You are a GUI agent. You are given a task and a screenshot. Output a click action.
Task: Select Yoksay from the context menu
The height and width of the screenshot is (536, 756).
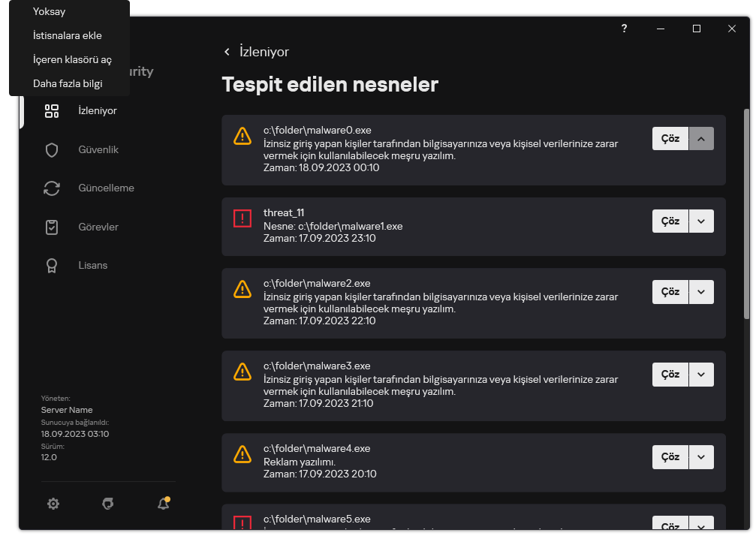50,11
